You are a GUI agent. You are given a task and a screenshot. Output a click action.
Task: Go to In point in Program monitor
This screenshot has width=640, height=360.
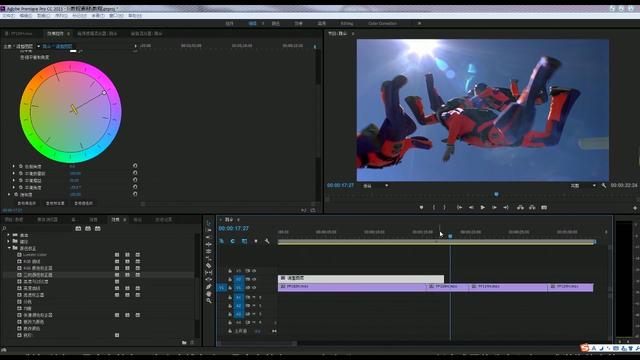click(459, 207)
